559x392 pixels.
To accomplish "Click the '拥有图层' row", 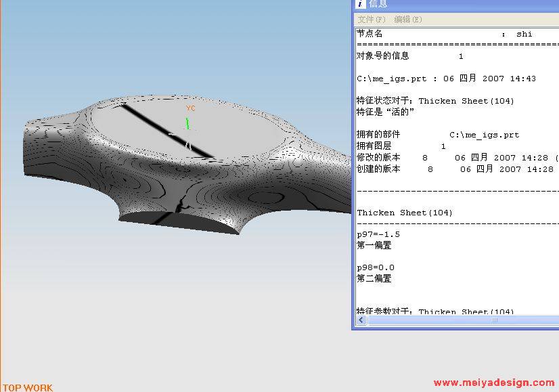I will (x=401, y=146).
